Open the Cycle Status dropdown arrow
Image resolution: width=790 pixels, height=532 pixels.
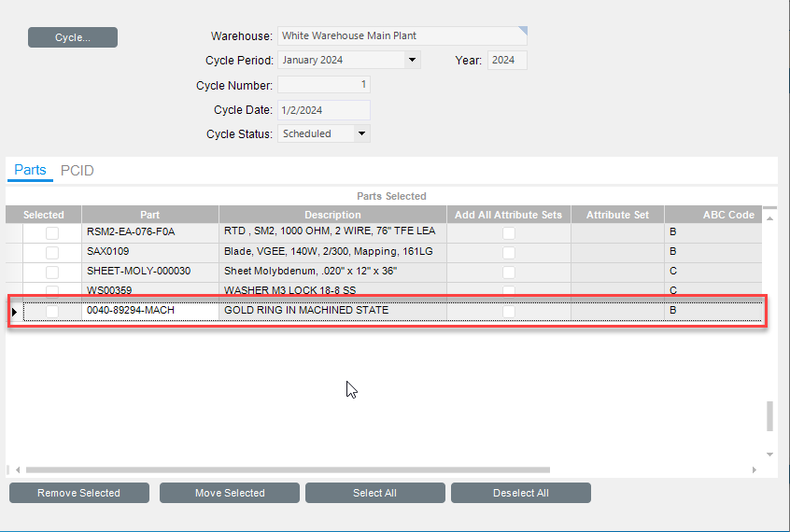(361, 133)
